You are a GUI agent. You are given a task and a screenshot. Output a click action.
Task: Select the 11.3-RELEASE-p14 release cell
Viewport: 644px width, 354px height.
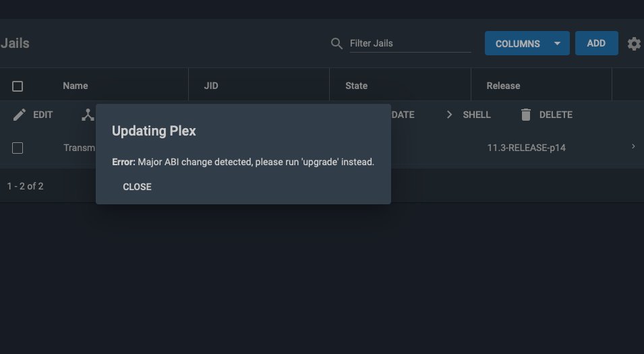[x=527, y=148]
